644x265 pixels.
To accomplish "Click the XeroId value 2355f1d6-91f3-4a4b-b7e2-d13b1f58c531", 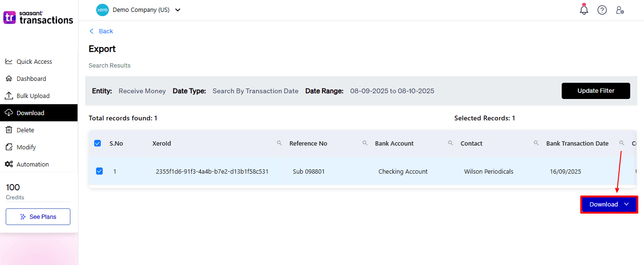I will [x=212, y=171].
